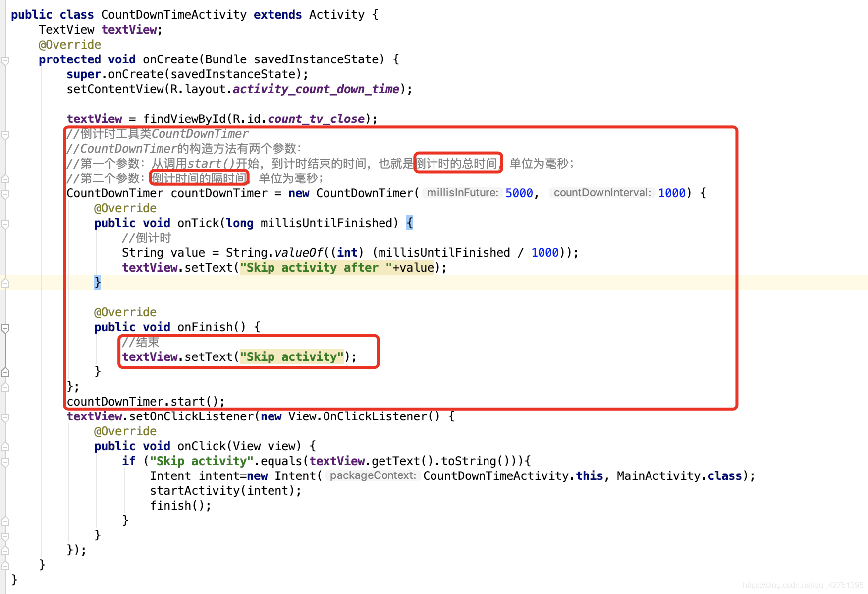Screen dimensions: 868x594
Task: Click the packageContext inlay hint
Action: 373,475
